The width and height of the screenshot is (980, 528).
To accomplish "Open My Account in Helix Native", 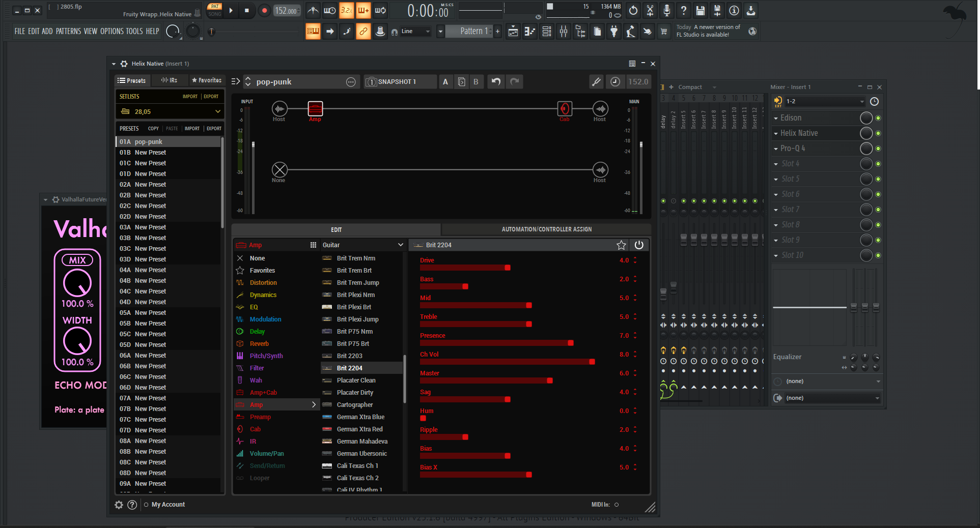I will [168, 505].
